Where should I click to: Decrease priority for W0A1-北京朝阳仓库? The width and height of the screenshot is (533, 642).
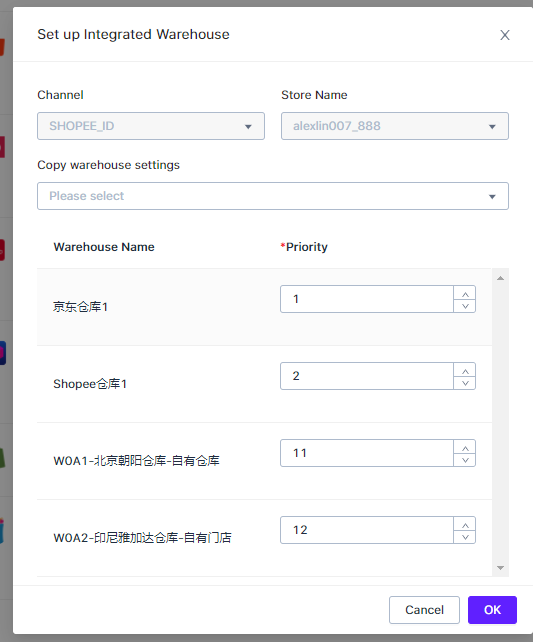[x=465, y=460]
